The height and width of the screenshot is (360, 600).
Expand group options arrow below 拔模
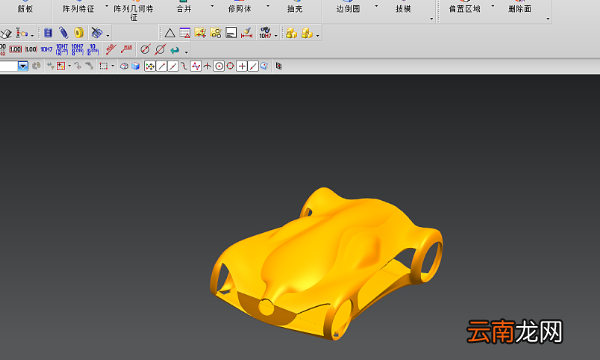tap(432, 18)
